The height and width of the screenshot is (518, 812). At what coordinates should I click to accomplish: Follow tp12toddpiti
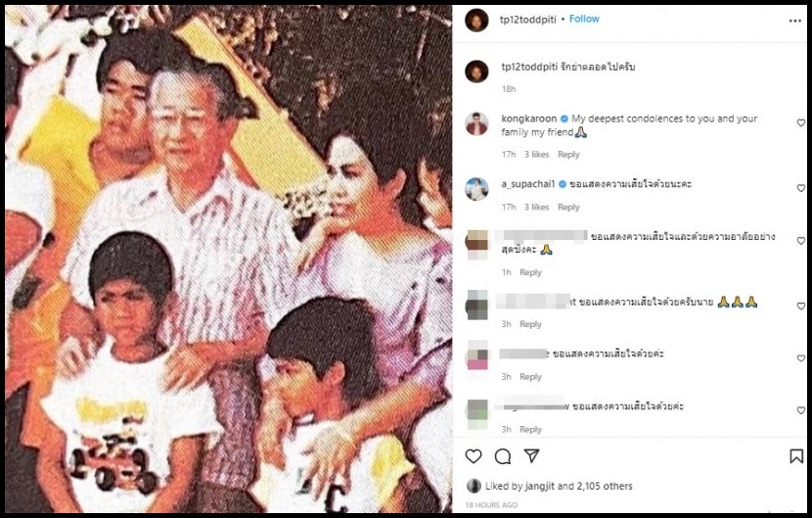click(584, 19)
